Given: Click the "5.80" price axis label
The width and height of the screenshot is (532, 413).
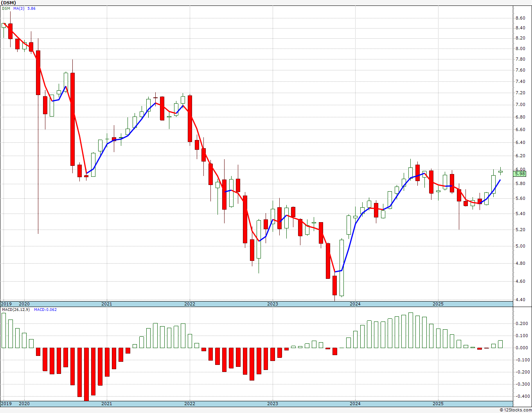Looking at the screenshot, I should pyautogui.click(x=520, y=183).
